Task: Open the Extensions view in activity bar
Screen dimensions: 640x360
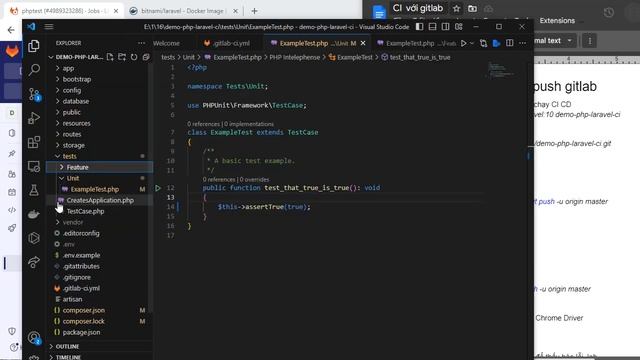Action: [x=34, y=142]
